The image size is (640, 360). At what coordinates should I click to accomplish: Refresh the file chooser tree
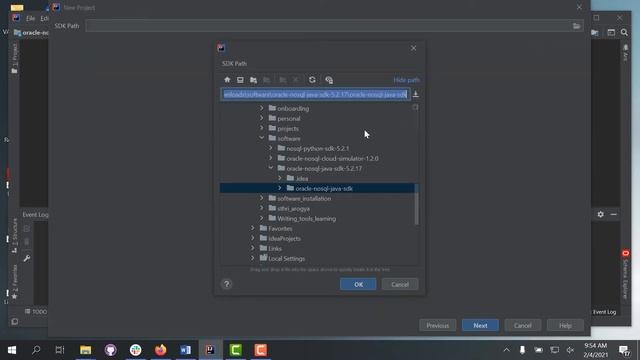(312, 80)
